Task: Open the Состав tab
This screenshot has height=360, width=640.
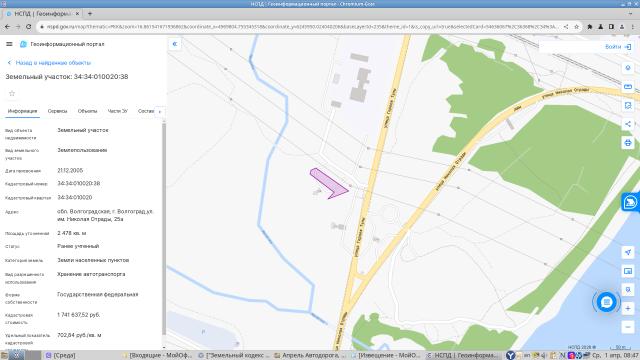Action: pos(146,111)
